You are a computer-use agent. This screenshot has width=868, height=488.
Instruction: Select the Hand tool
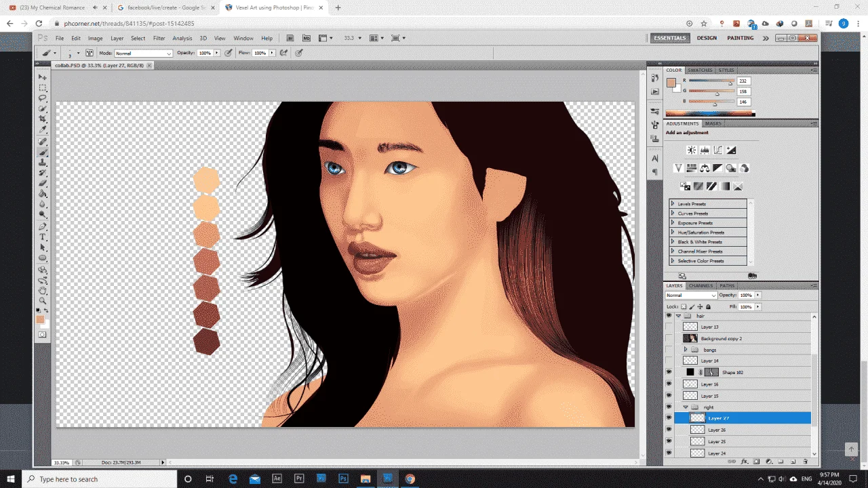[43, 290]
